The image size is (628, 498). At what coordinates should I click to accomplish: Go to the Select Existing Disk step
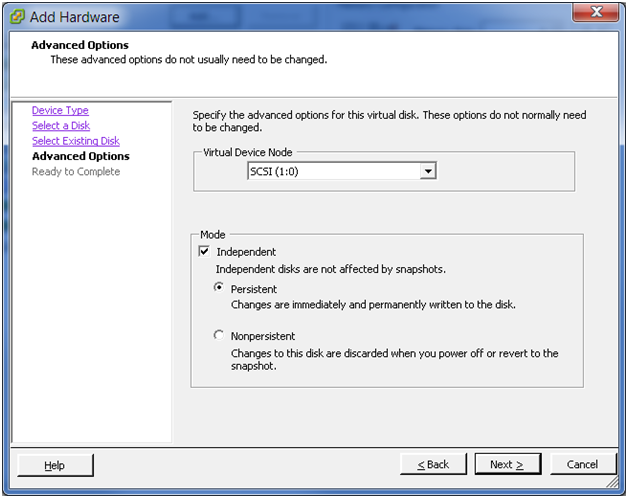[x=76, y=141]
